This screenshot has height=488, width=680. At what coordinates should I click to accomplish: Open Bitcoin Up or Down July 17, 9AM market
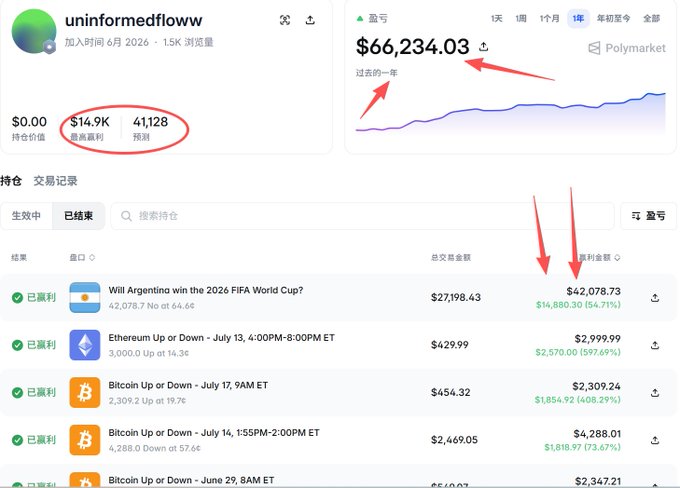click(x=188, y=385)
